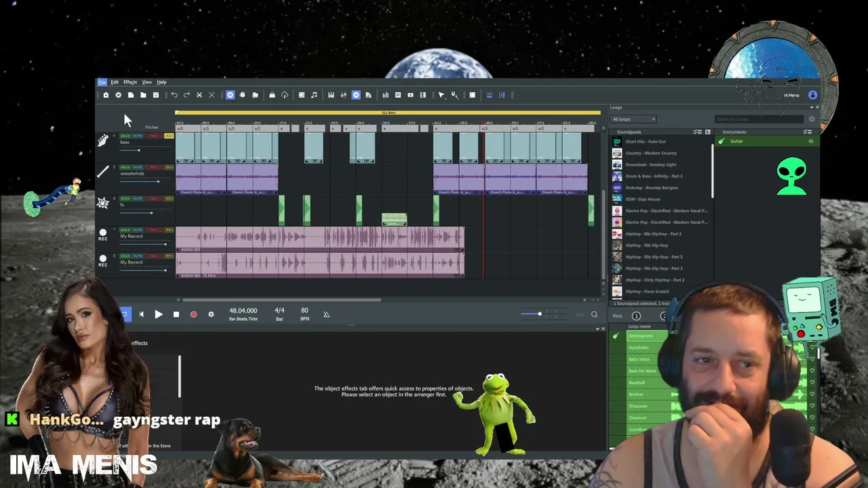Save the project with the disk icon
The width and height of the screenshot is (868, 488).
(155, 95)
